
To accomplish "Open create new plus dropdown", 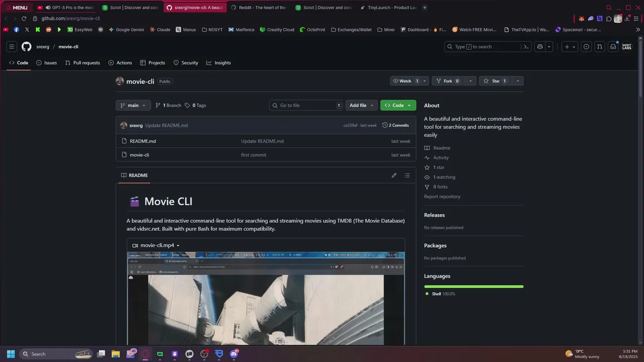I will 570,47.
